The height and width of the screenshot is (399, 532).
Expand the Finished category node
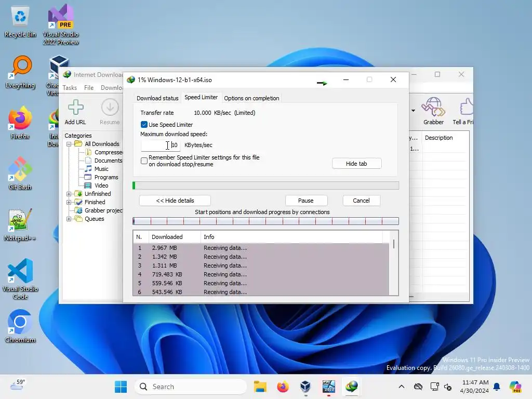[x=69, y=202]
